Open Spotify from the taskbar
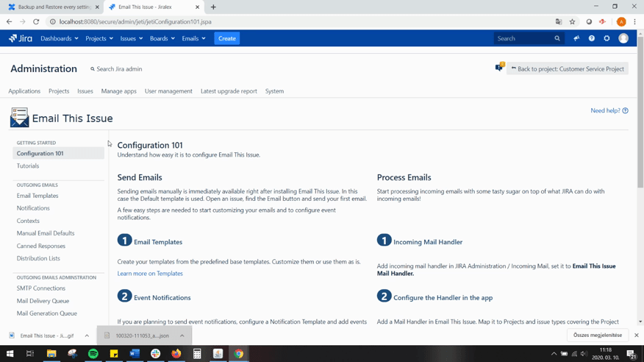This screenshot has height=362, width=644. 93,353
